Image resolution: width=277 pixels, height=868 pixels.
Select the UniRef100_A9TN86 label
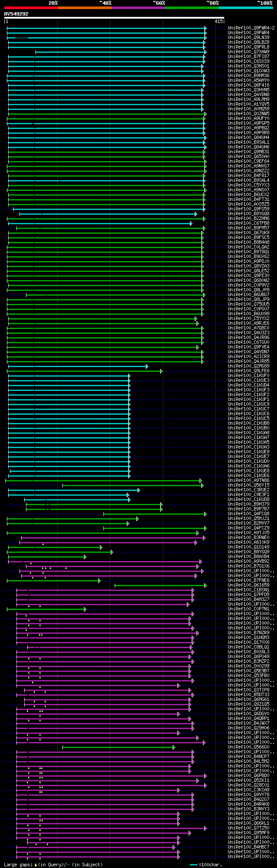click(x=249, y=480)
